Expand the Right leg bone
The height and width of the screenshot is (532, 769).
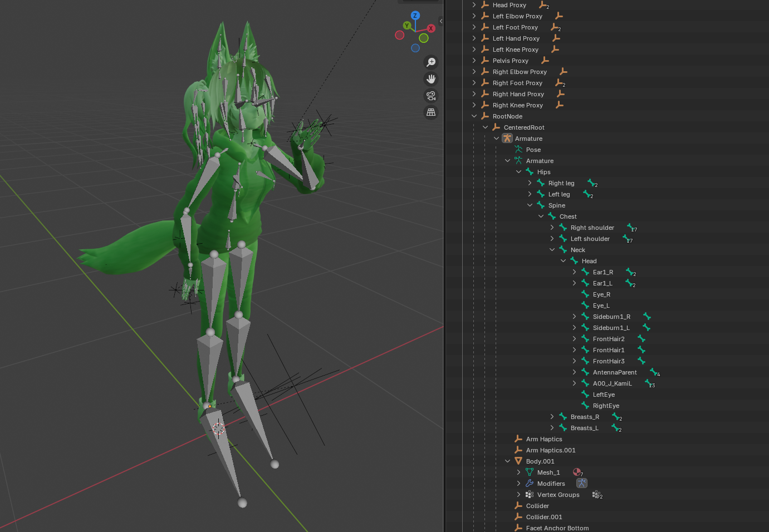(x=530, y=183)
